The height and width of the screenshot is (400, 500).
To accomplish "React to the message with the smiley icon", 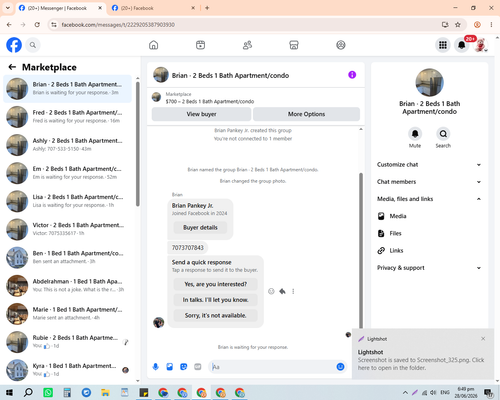I will click(271, 291).
